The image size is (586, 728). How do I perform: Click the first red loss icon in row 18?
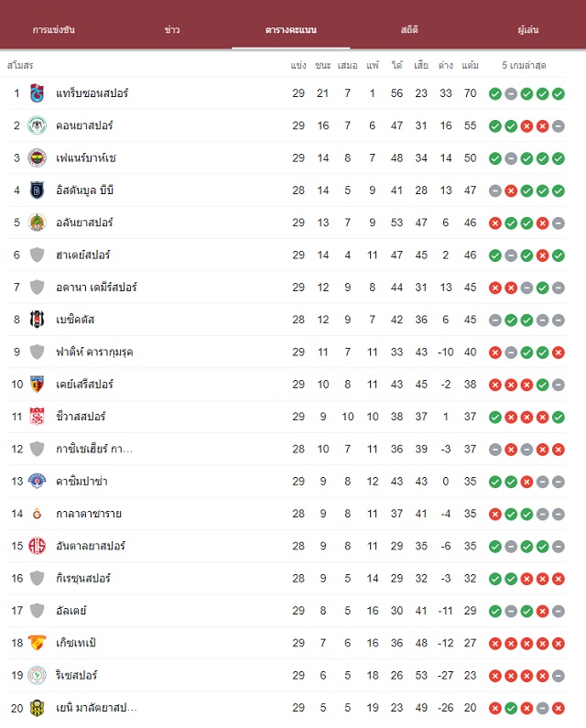click(495, 644)
